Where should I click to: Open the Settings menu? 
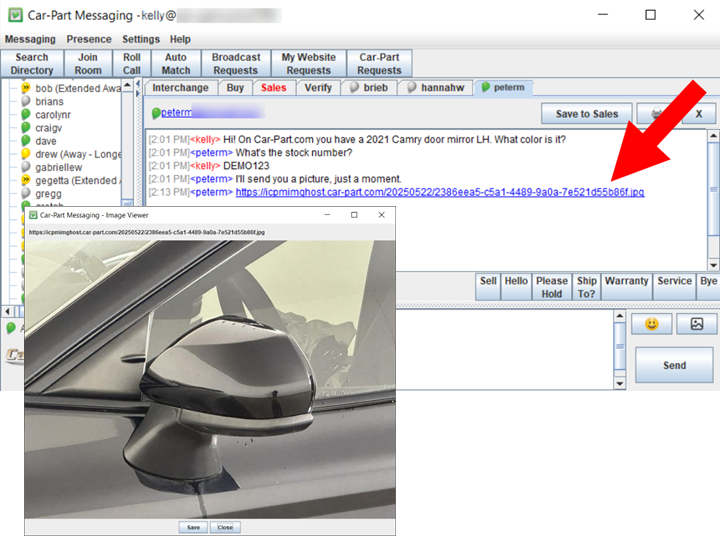(141, 39)
